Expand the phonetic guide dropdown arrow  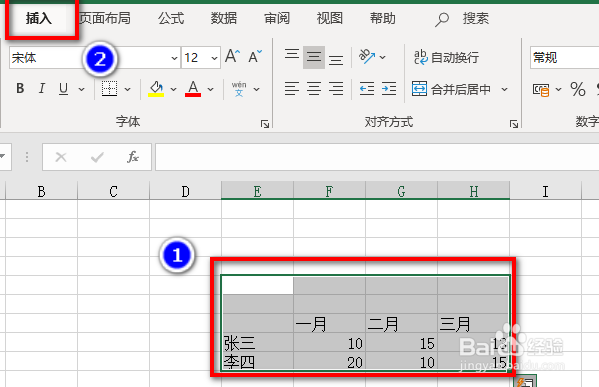257,89
